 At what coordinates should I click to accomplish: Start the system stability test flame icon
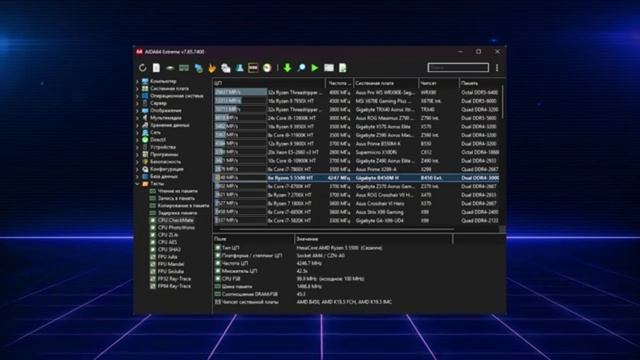pos(212,68)
